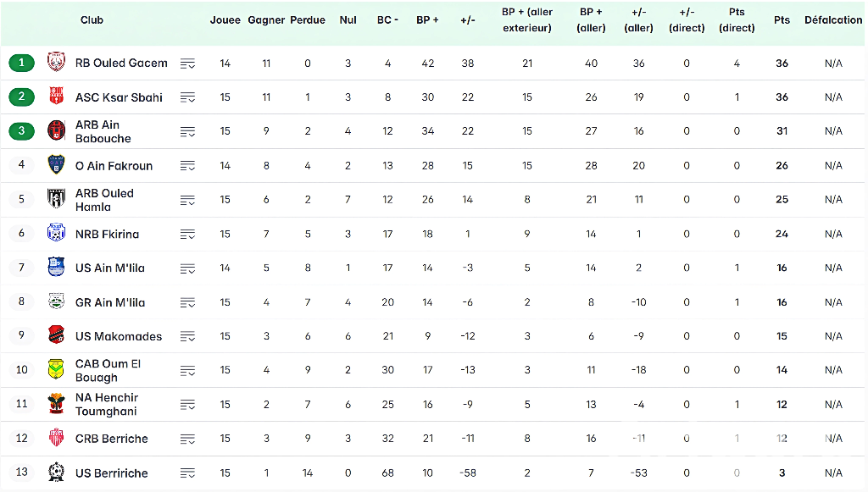Click the RB Ouled Gacem club logo

(56, 63)
